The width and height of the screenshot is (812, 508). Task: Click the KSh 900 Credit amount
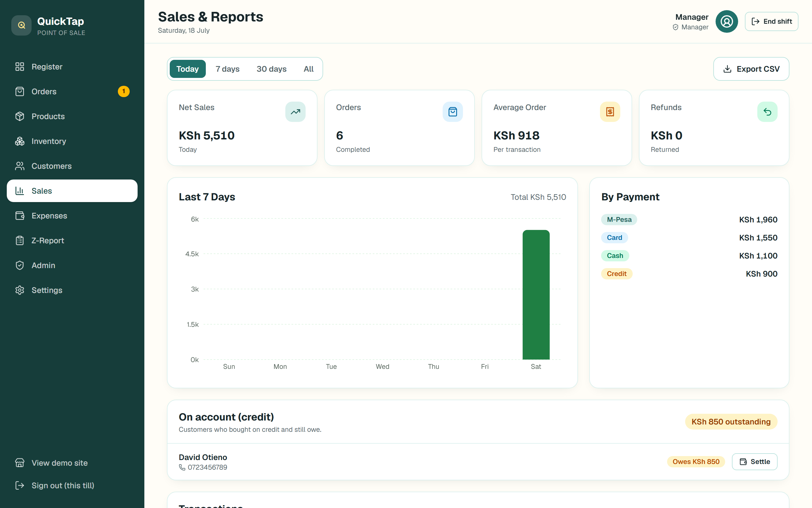[x=761, y=274]
